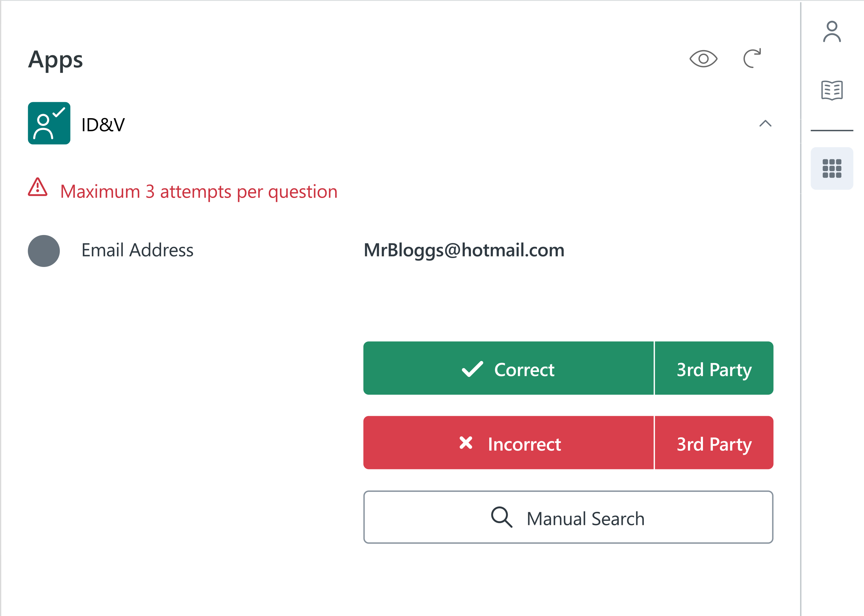Screen dimensions: 864x616
Task: Click the Apps panel heading
Action: 55,60
